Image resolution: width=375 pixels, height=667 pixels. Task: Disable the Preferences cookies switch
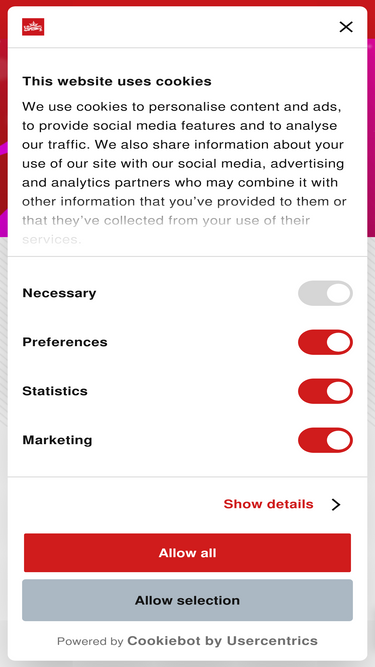[x=325, y=342]
